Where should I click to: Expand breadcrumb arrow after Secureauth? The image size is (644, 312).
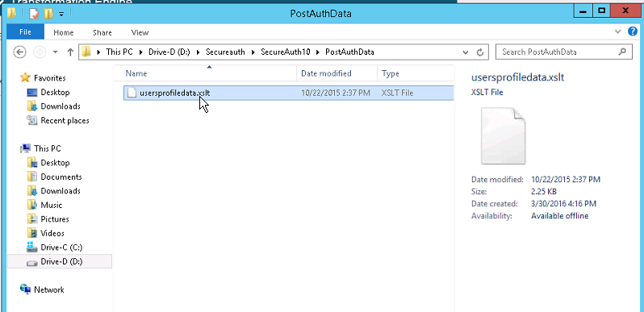pos(253,52)
